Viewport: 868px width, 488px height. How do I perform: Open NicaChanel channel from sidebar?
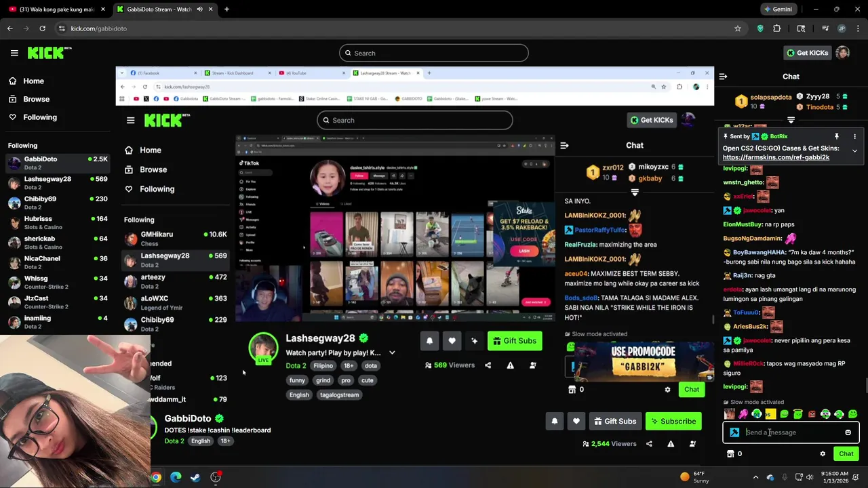pos(58,262)
